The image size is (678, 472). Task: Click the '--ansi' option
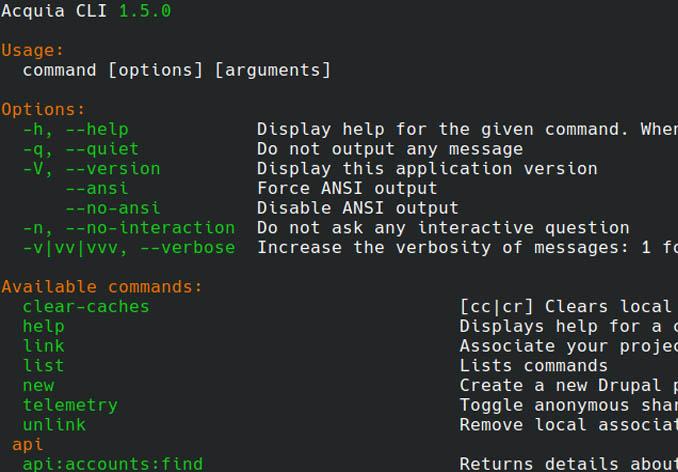97,188
